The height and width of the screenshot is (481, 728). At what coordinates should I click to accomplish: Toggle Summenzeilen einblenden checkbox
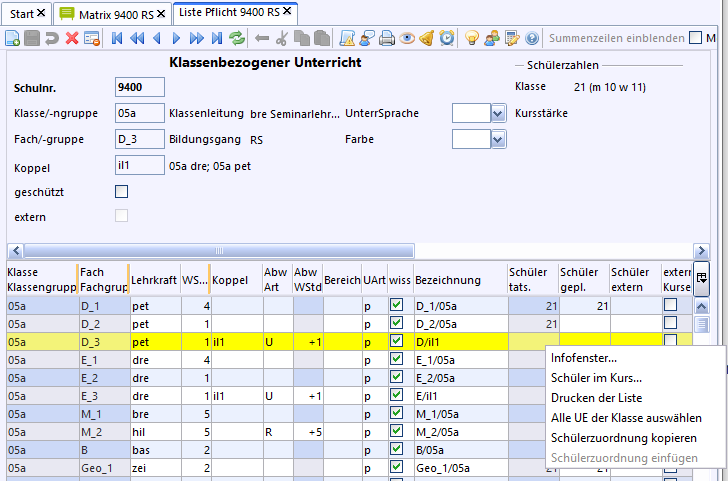pyautogui.click(x=695, y=38)
